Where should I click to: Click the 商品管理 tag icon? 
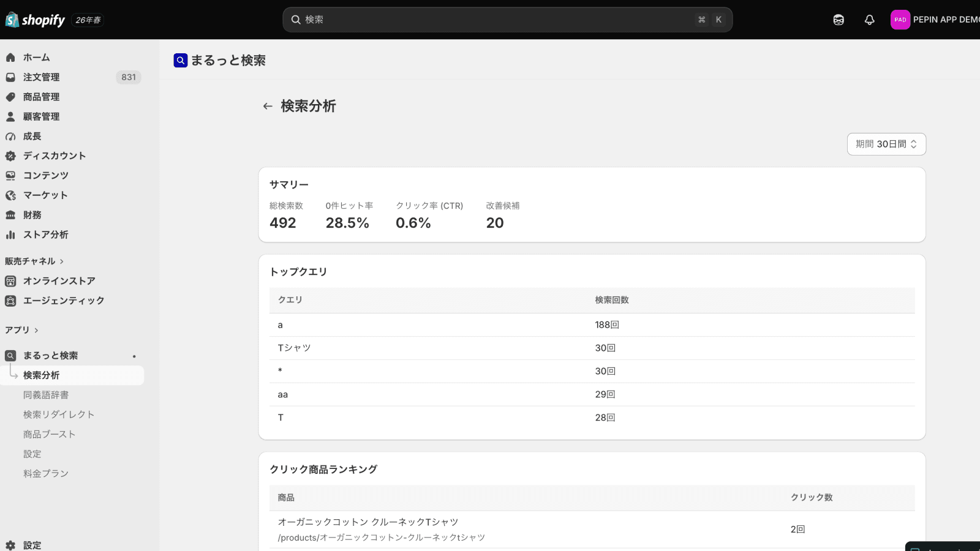10,97
